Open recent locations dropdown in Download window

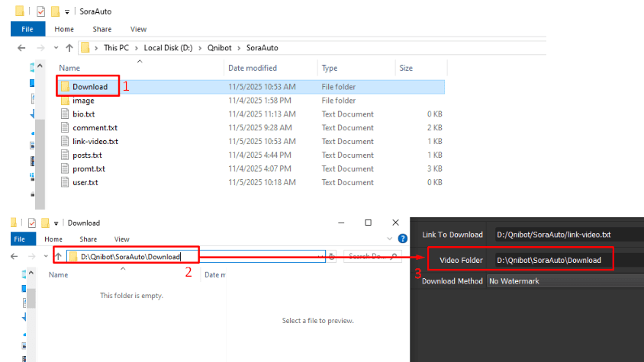coord(46,257)
